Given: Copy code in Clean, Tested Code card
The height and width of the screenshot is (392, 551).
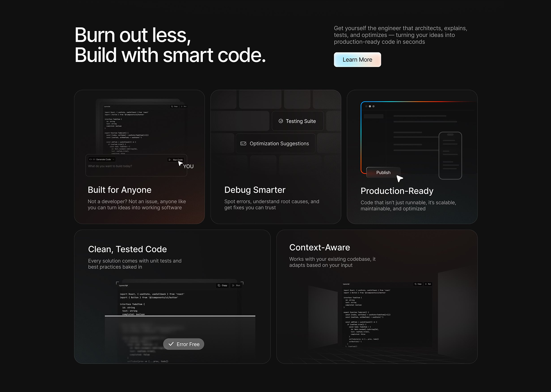Looking at the screenshot, I should coord(222,285).
